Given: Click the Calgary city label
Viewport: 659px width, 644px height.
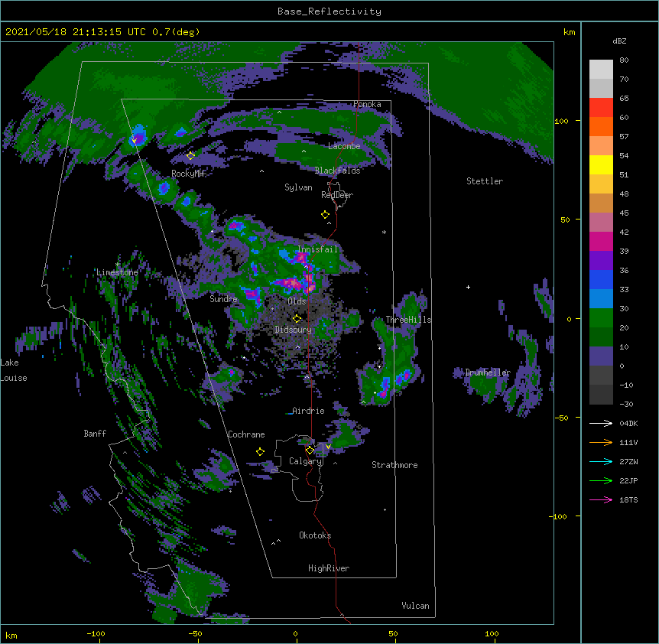Looking at the screenshot, I should click(305, 461).
